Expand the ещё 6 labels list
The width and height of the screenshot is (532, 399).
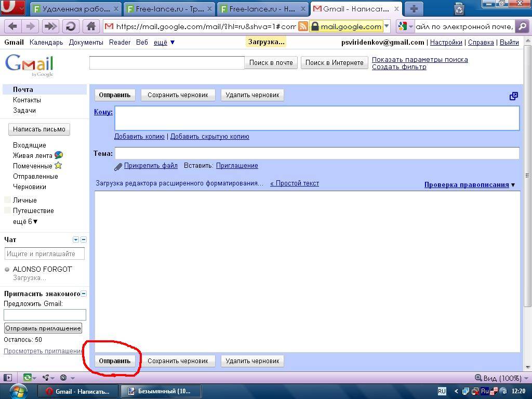click(x=25, y=221)
